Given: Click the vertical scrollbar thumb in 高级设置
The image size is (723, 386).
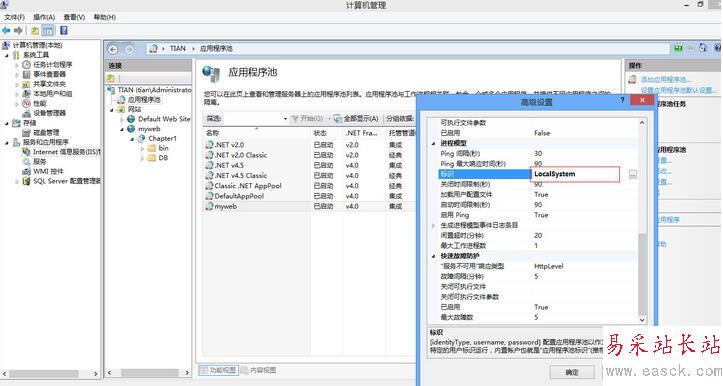Looking at the screenshot, I should pyautogui.click(x=642, y=274).
